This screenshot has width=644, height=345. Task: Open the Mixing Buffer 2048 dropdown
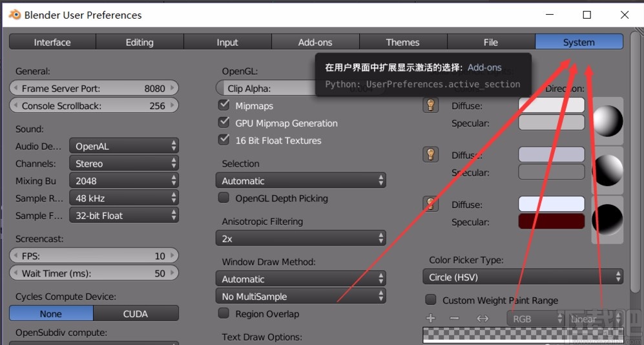(124, 181)
